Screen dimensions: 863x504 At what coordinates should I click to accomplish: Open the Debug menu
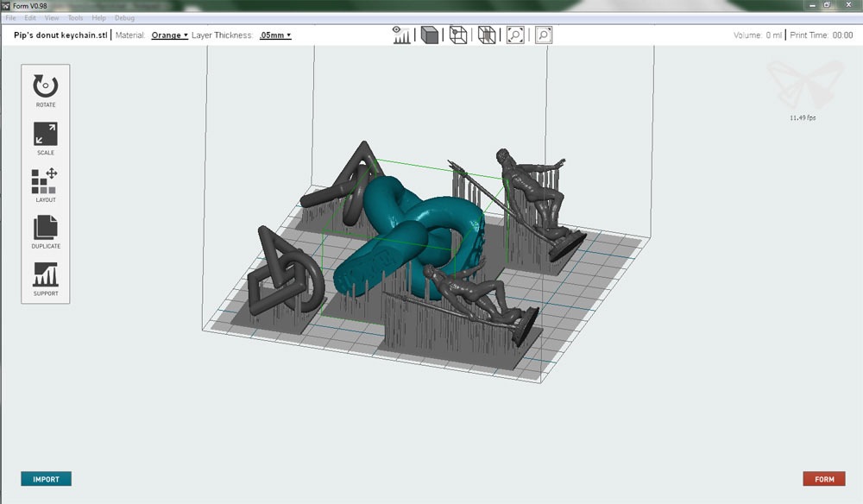point(124,17)
